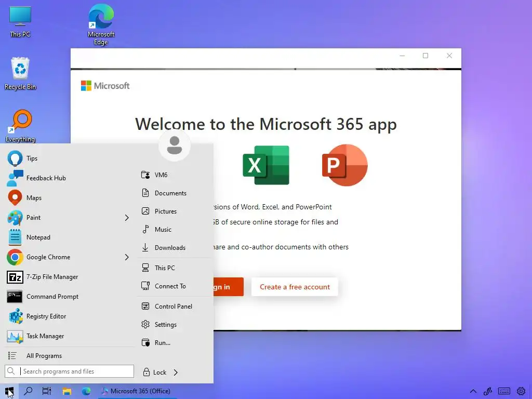Click Create a free account
Screen dimensions: 532x399
click(x=295, y=287)
